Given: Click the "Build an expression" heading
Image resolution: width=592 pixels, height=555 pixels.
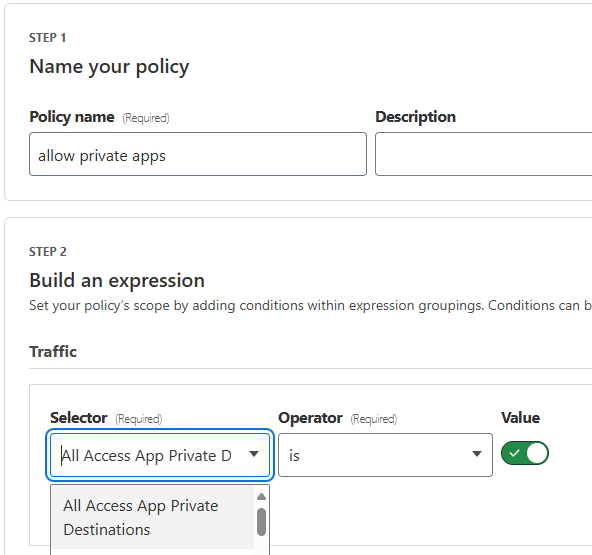Looking at the screenshot, I should (x=117, y=281).
